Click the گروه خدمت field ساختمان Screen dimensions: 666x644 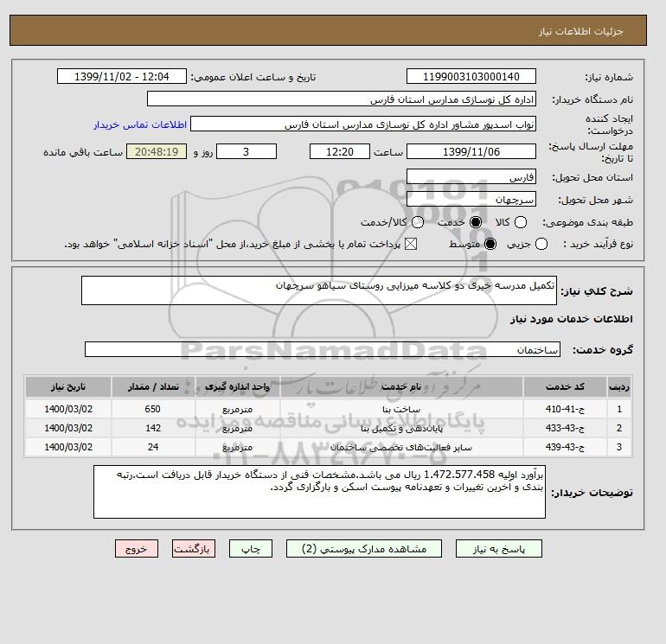coord(323,349)
